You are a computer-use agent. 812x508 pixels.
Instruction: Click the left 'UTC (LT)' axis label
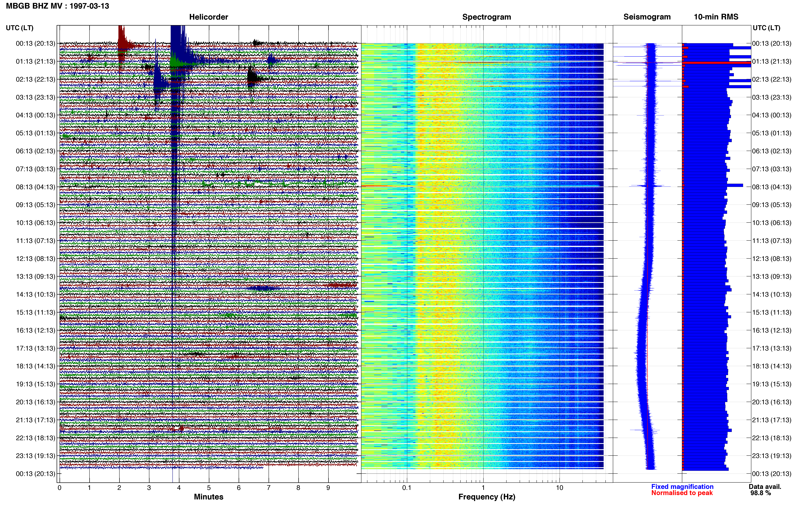[x=20, y=28]
